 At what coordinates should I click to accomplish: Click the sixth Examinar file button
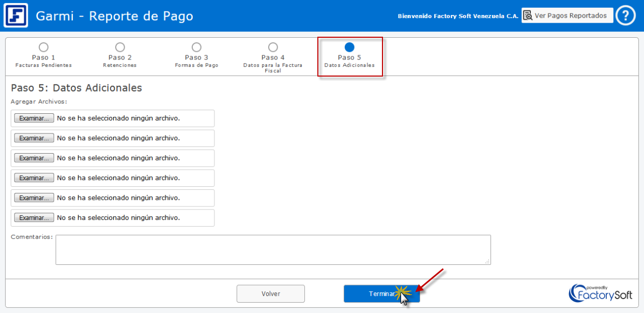[x=34, y=218]
